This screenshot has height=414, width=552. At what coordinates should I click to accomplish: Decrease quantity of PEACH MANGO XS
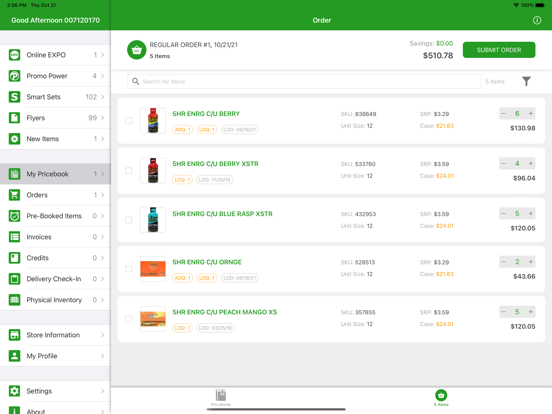(503, 312)
